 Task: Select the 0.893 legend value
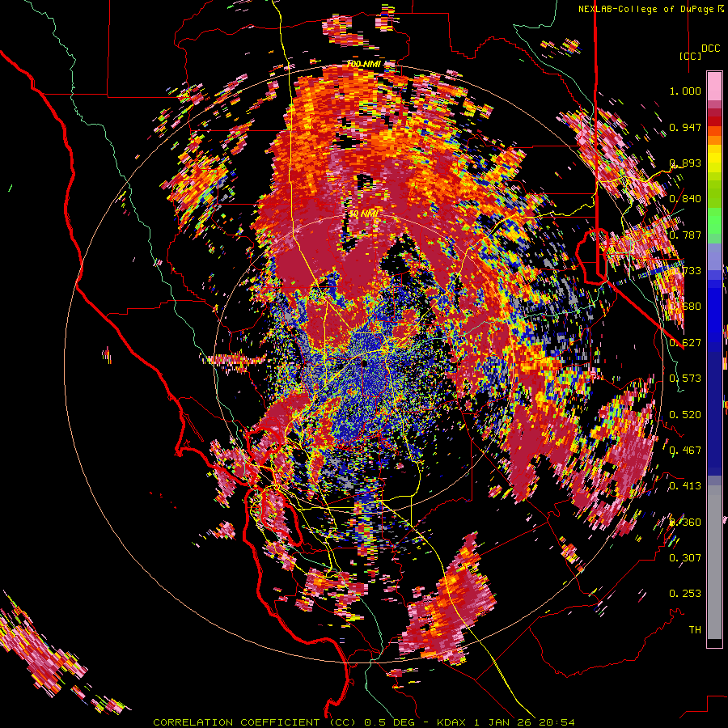pyautogui.click(x=685, y=163)
